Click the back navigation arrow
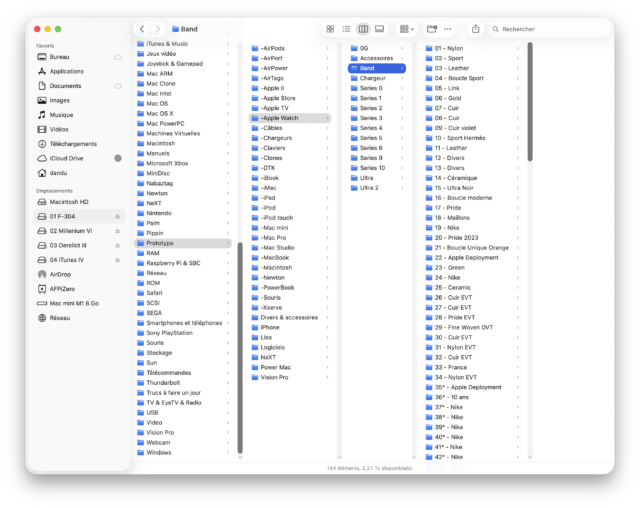Screen dimensions: 640x508 pos(143,29)
